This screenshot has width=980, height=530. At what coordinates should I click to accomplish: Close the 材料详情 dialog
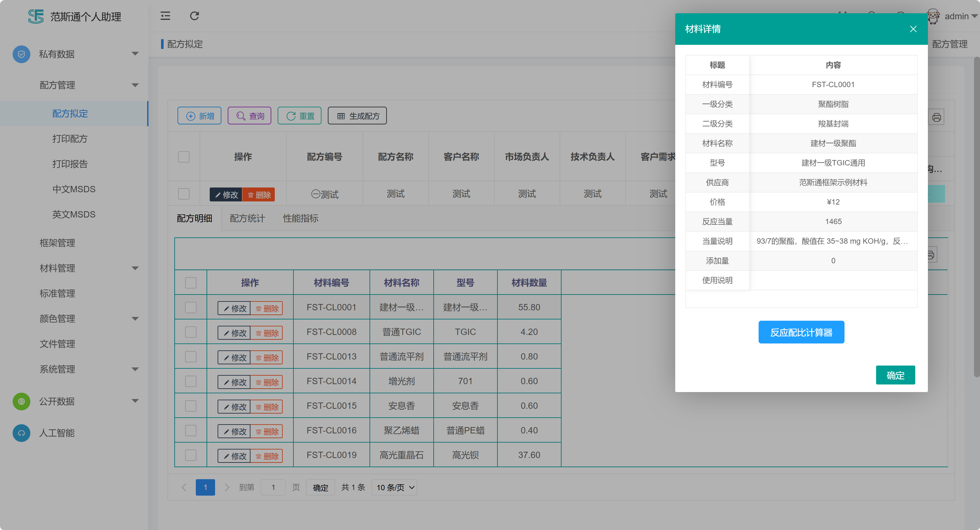point(913,29)
